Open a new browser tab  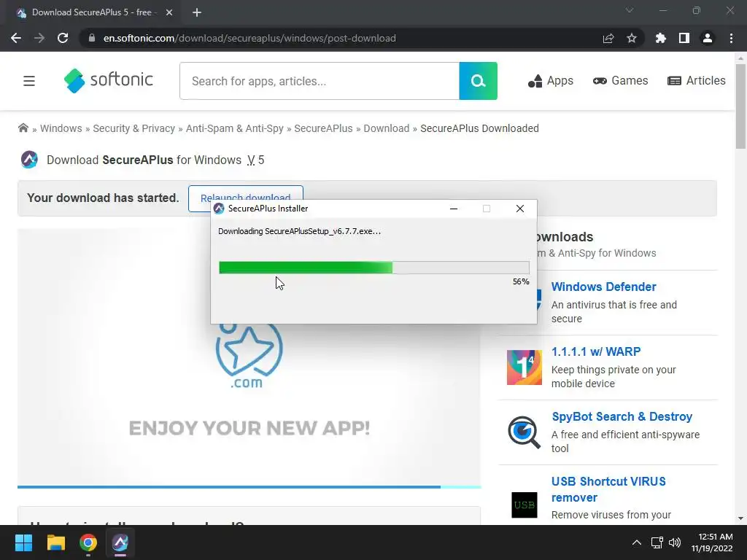point(197,12)
